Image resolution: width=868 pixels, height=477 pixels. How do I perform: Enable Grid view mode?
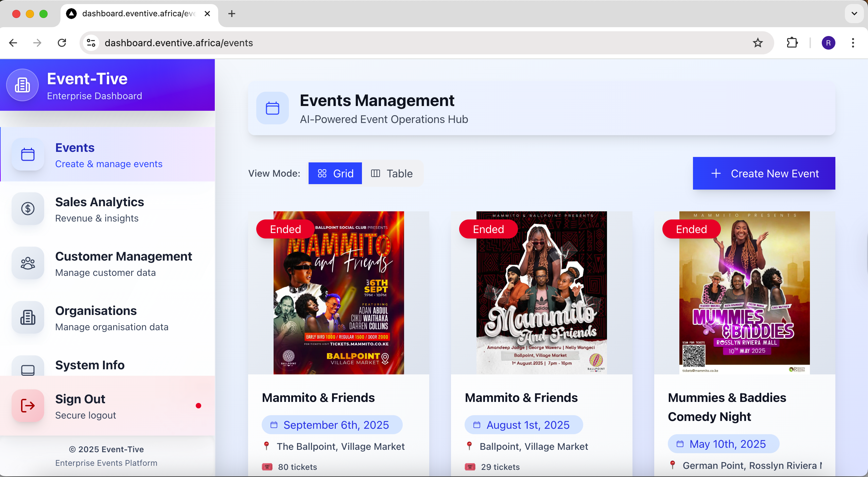335,173
